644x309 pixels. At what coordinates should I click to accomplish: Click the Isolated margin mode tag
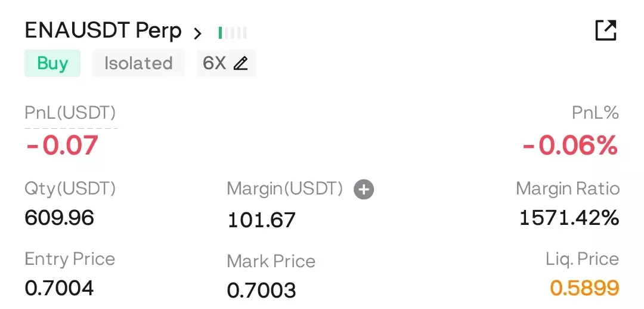click(138, 63)
